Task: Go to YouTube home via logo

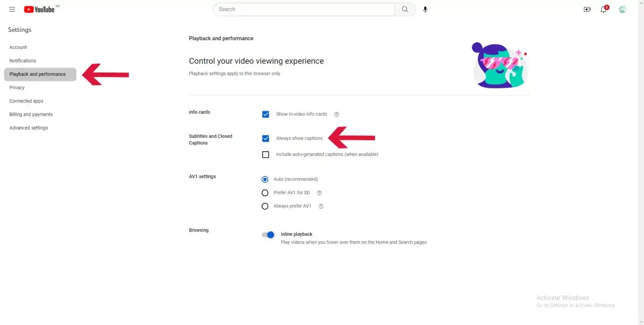Action: (x=39, y=9)
